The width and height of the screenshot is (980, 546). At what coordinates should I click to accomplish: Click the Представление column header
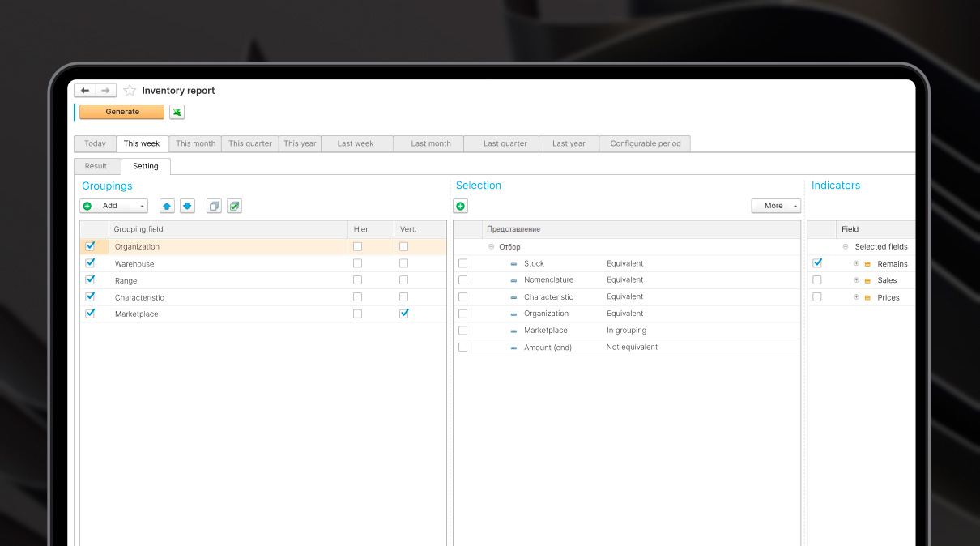[641, 229]
